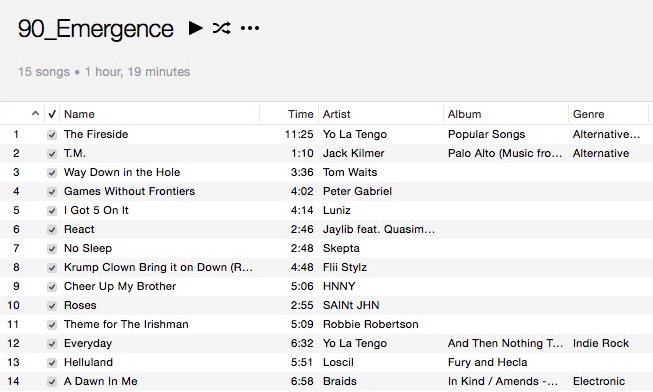653x392 pixels.
Task: Uncheck Way Down in the Hole checkbox
Action: click(x=52, y=172)
